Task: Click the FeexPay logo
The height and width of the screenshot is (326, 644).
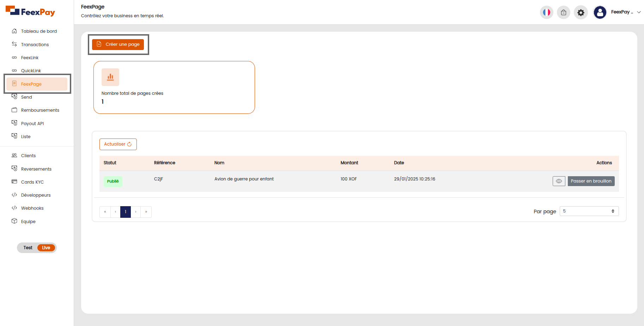Action: click(x=30, y=11)
